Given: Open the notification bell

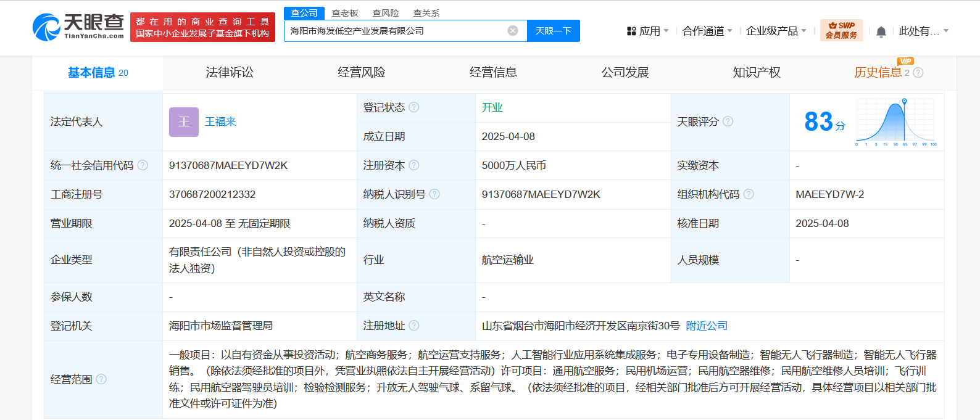Looking at the screenshot, I should pos(881,31).
